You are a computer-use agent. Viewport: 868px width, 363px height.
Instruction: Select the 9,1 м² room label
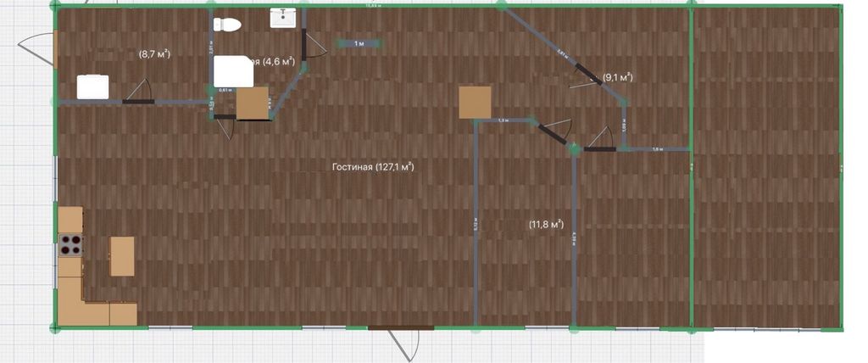[617, 77]
